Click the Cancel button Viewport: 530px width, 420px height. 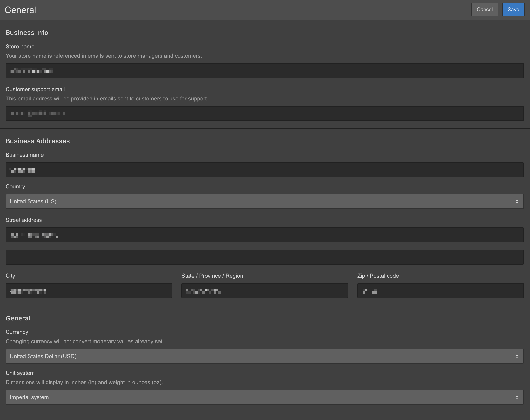485,10
